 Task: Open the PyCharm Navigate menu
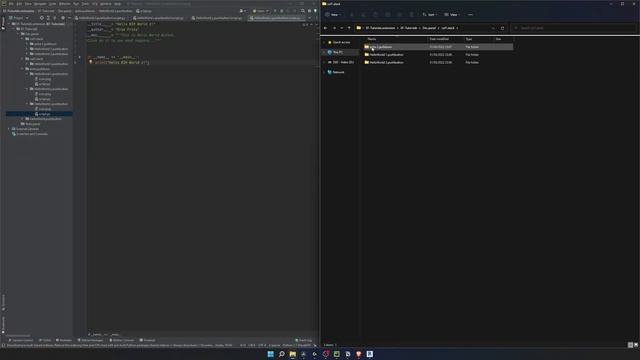(40, 4)
